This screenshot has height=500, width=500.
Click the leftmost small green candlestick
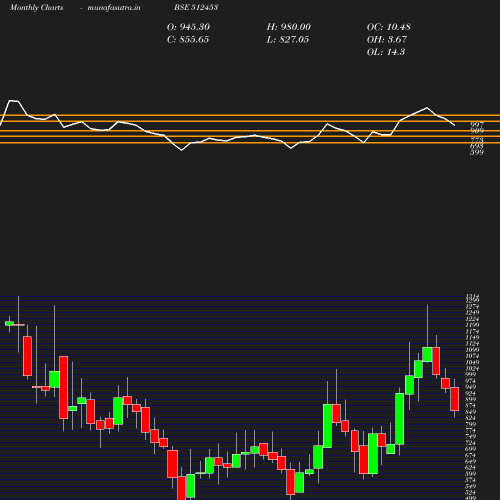point(9,323)
